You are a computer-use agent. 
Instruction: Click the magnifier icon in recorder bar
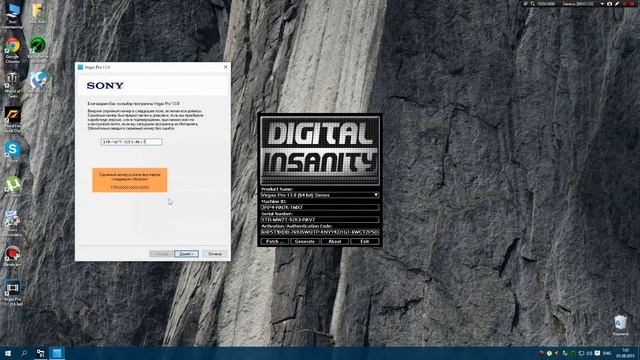[x=533, y=4]
